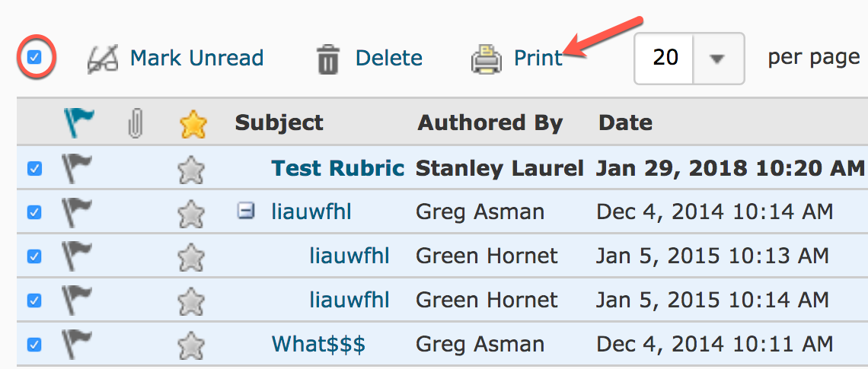The width and height of the screenshot is (868, 369).
Task: Click the flag column header icon
Action: [79, 122]
